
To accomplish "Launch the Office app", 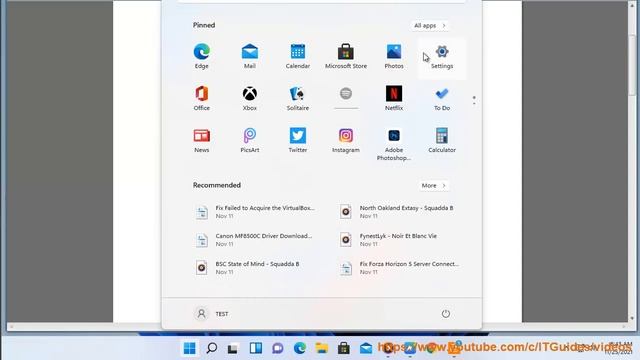I will click(x=202, y=98).
